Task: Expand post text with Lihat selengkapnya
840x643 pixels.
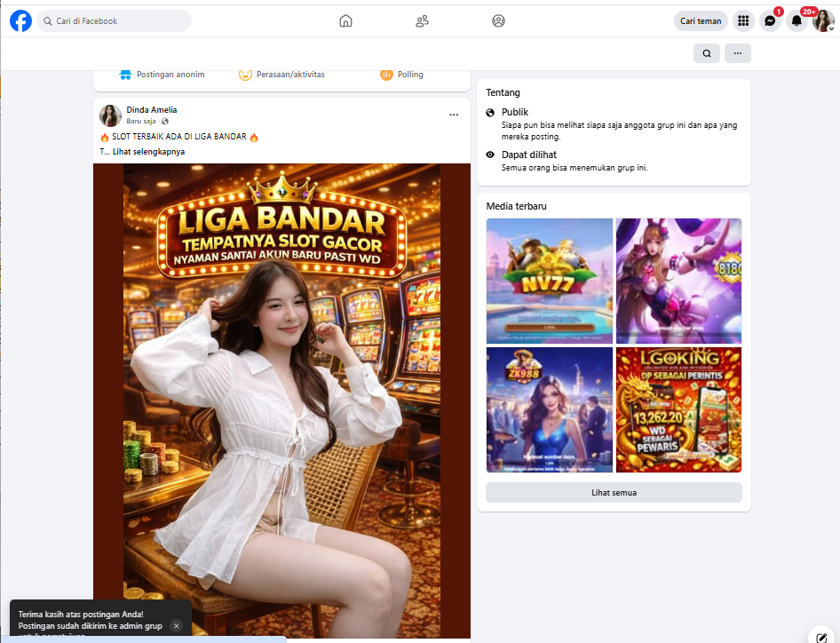Action: (x=148, y=152)
